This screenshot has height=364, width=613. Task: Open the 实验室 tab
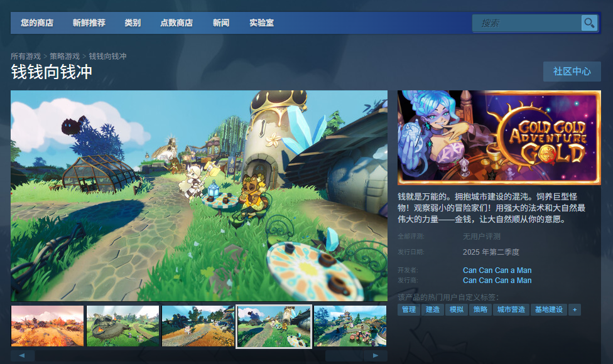[261, 23]
